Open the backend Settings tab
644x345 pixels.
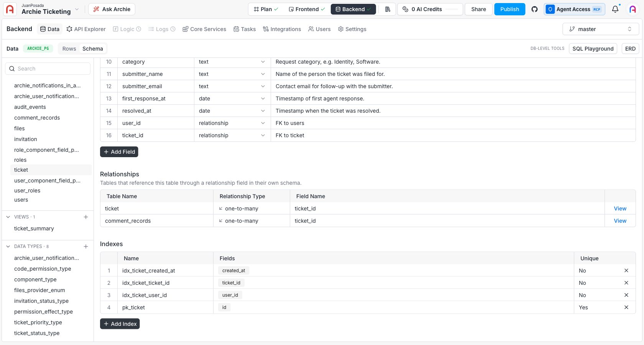point(352,29)
